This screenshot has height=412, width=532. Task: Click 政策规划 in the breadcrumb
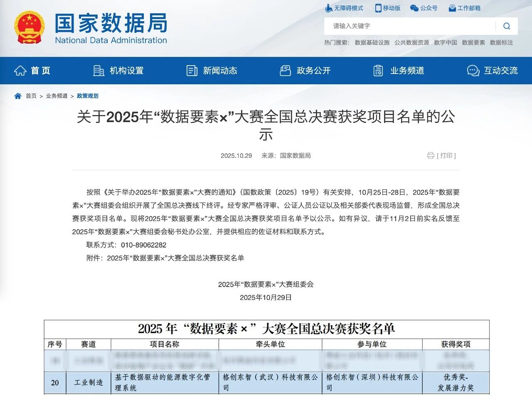[88, 96]
